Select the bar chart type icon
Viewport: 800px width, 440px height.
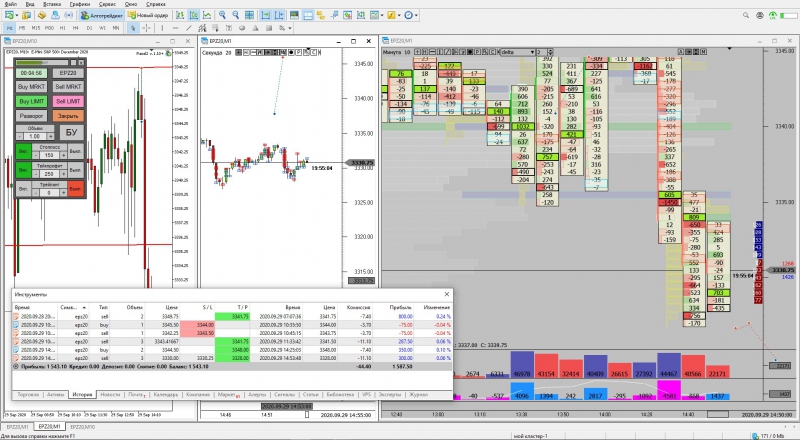point(180,15)
